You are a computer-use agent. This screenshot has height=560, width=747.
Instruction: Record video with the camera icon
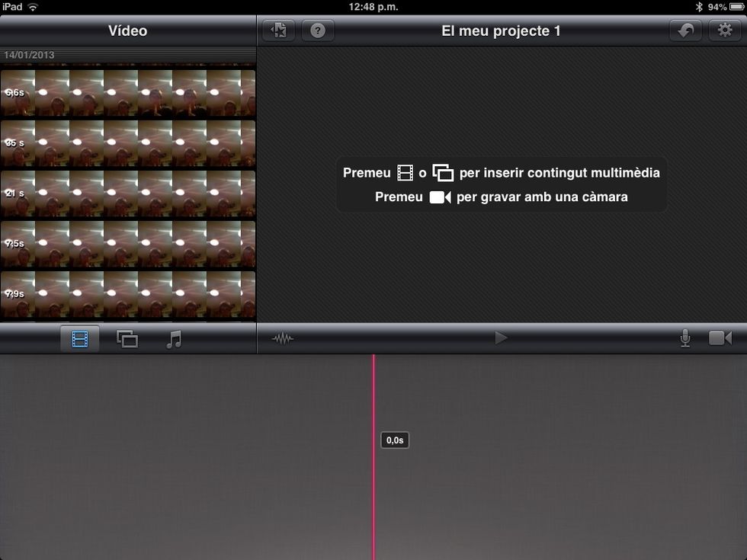(x=720, y=338)
